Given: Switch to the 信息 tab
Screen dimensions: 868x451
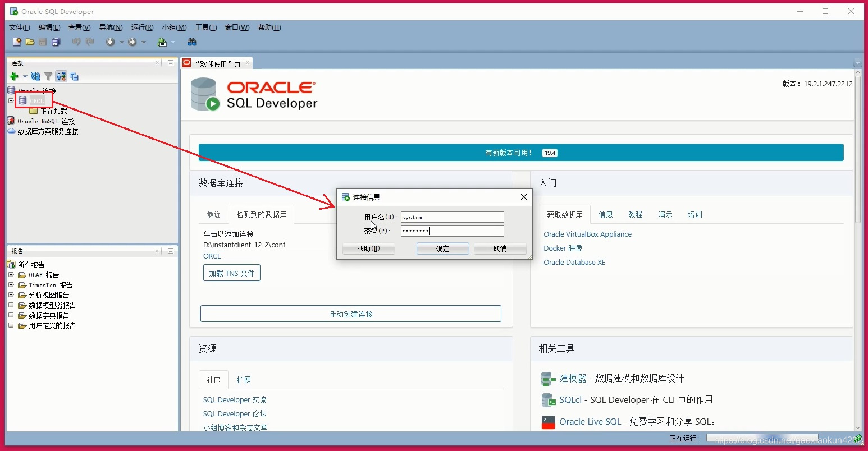Looking at the screenshot, I should pyautogui.click(x=605, y=214).
